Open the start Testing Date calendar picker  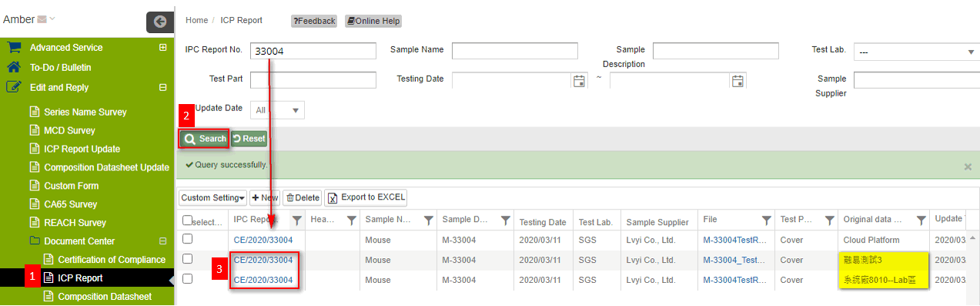(579, 81)
